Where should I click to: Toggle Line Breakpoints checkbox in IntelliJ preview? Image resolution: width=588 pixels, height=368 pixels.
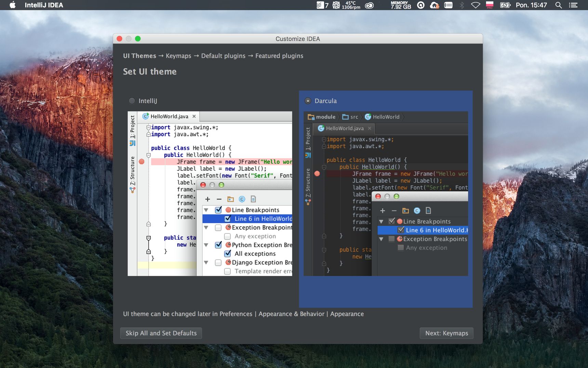tap(218, 210)
